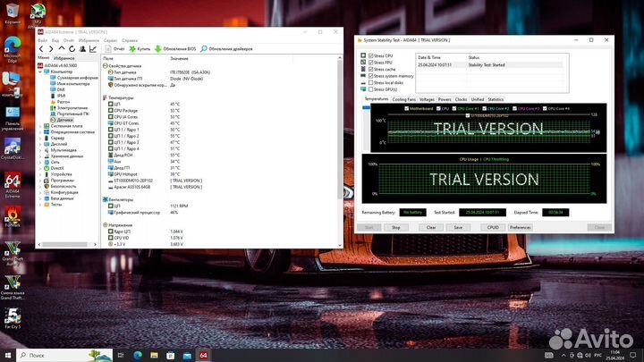Open MSI Afterburner desktop icon

(x=38, y=15)
